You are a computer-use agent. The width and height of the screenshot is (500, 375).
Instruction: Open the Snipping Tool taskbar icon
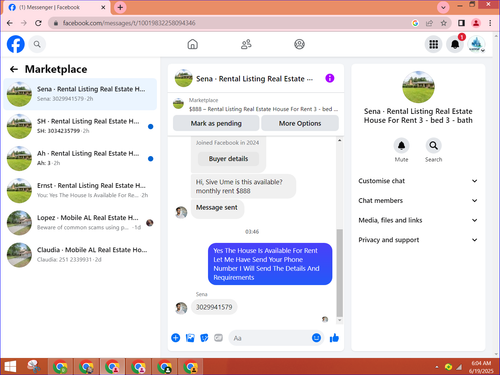click(34, 367)
